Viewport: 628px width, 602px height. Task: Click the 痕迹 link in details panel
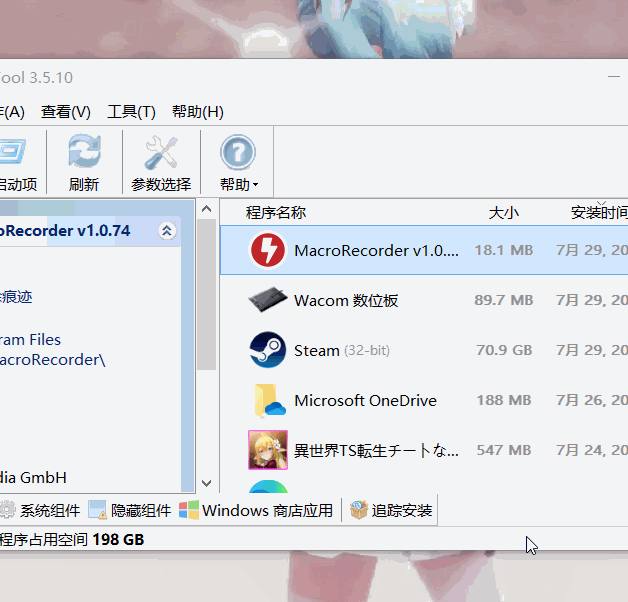pyautogui.click(x=16, y=297)
